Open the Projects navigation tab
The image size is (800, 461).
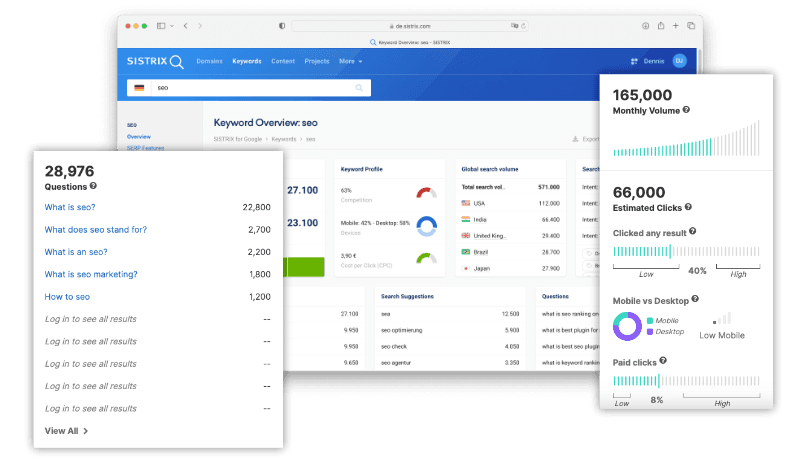click(x=317, y=61)
